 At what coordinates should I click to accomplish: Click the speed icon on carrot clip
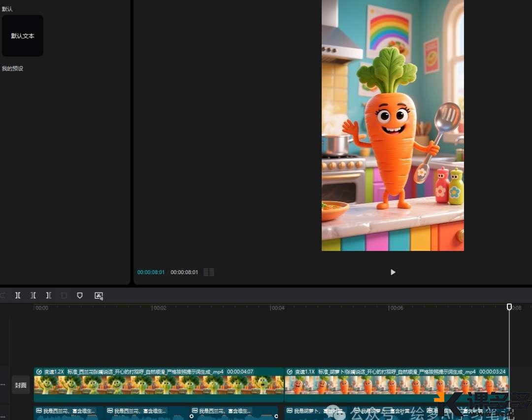point(290,372)
